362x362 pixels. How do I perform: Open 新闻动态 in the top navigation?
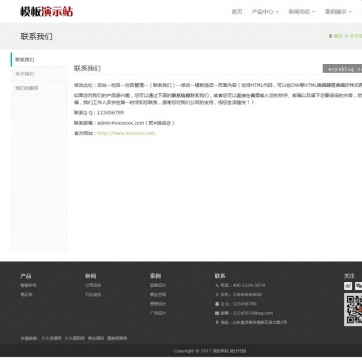[299, 12]
